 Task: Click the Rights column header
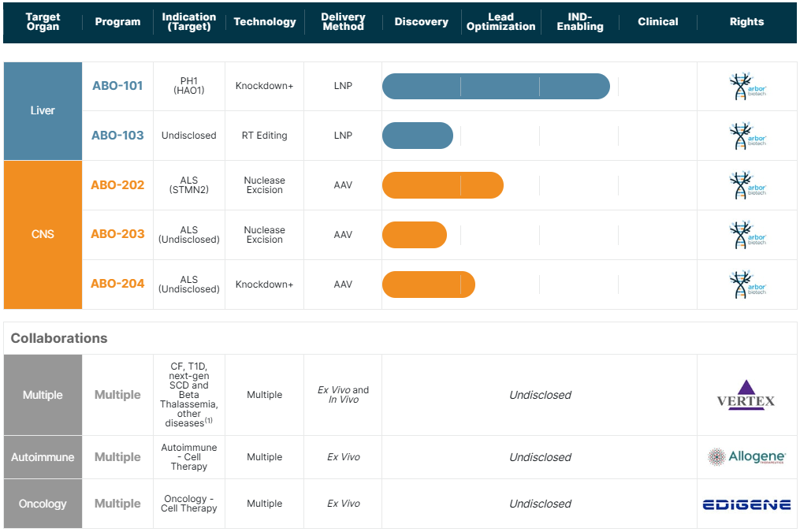tap(746, 22)
